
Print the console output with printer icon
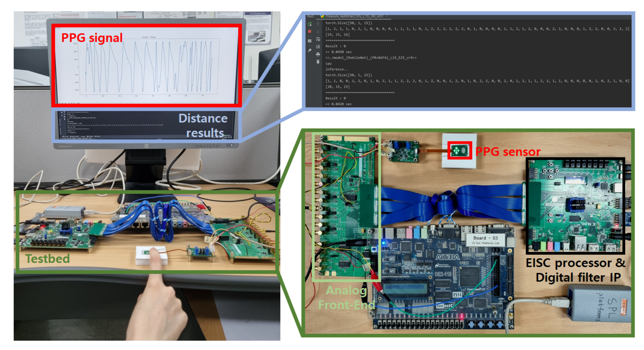click(x=318, y=54)
